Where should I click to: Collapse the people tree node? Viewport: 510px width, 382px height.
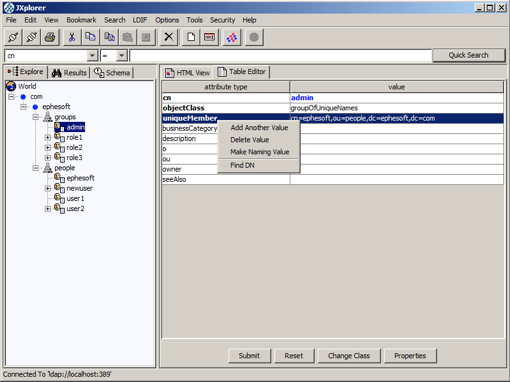36,168
